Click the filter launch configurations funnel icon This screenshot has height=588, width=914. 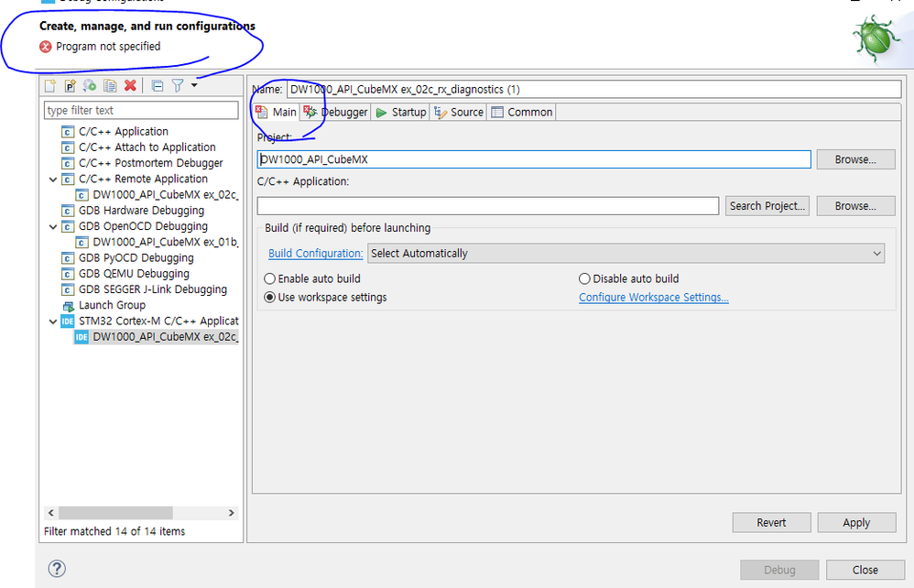178,86
